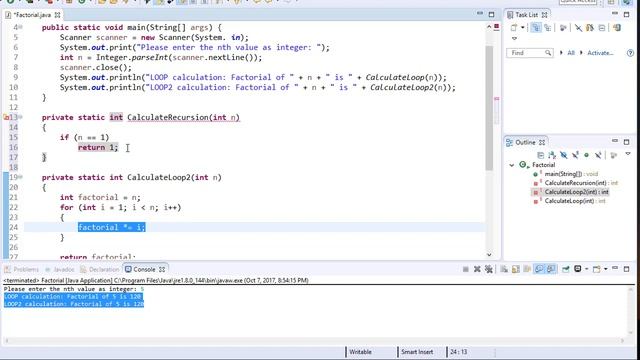Open the Task List help question icon
640x360 pixels.
[631, 53]
